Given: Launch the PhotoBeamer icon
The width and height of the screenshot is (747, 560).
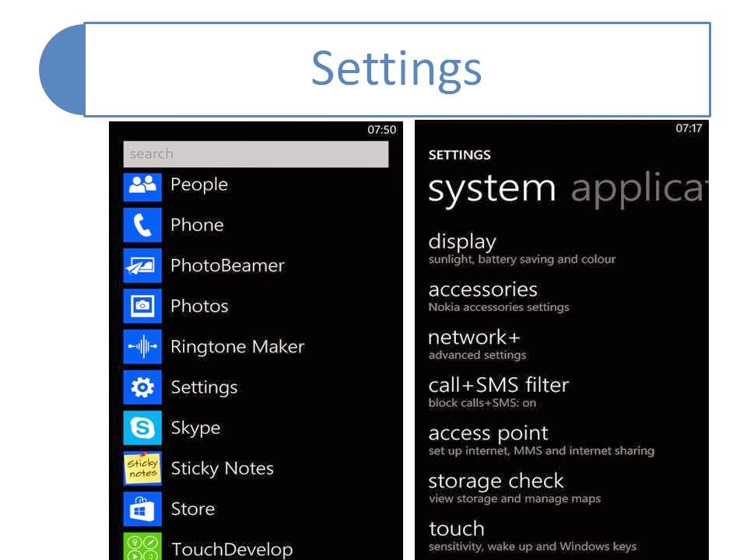Looking at the screenshot, I should click(142, 266).
